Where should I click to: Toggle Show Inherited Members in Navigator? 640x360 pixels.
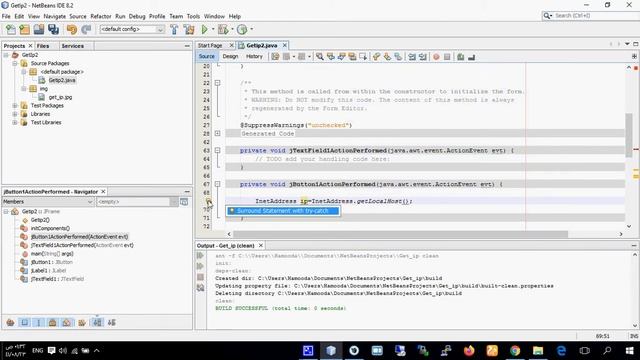10,322
